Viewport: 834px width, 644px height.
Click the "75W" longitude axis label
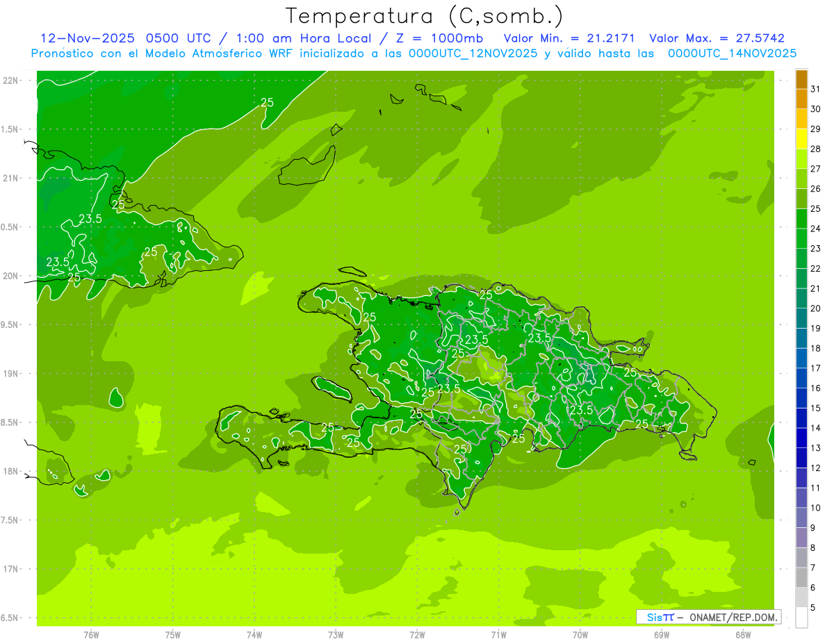pos(173,635)
